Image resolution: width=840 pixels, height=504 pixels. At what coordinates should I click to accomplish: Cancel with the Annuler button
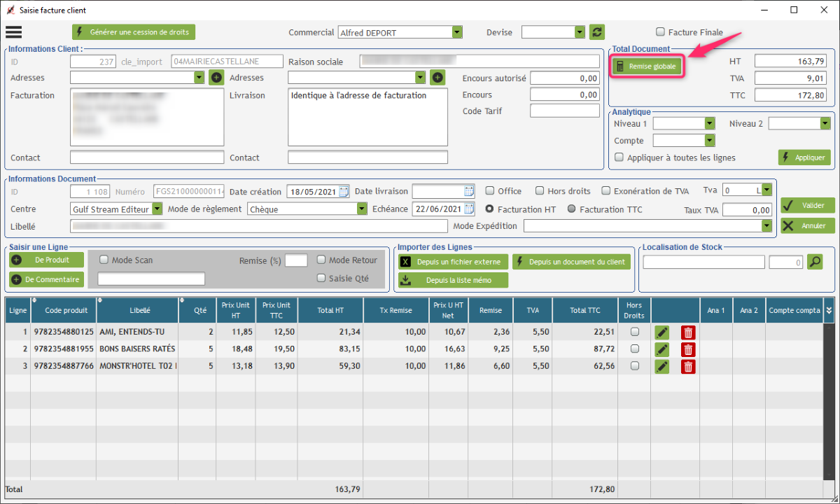pyautogui.click(x=808, y=226)
